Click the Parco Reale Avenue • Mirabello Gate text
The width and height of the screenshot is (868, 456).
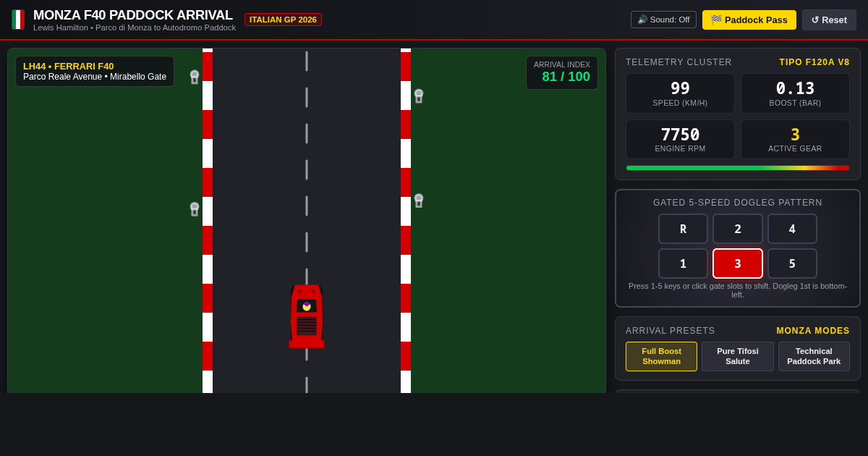tap(95, 77)
